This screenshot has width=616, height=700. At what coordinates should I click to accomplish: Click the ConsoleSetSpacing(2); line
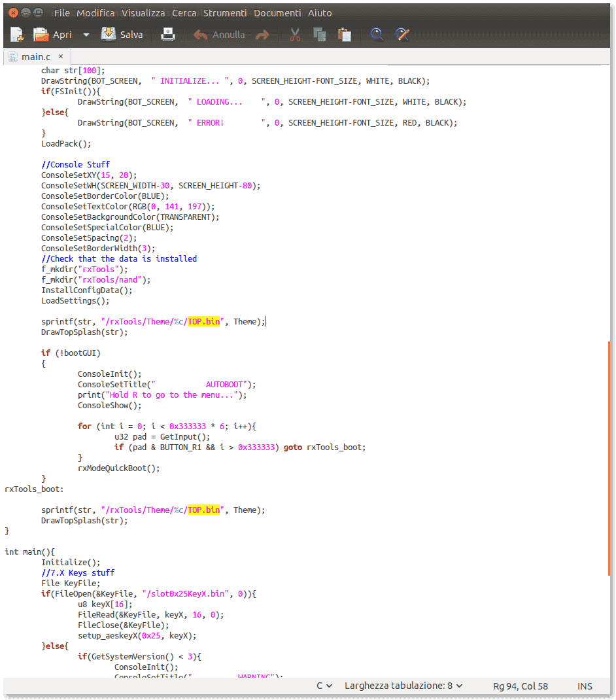[89, 238]
